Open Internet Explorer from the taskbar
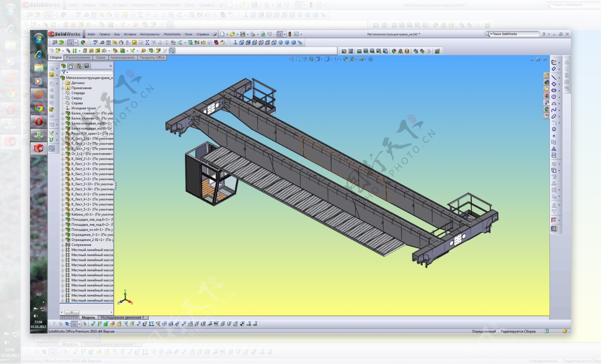 [x=39, y=54]
